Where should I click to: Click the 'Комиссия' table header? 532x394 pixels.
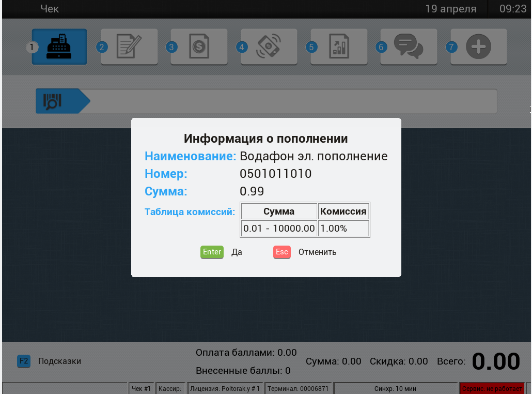[343, 211]
